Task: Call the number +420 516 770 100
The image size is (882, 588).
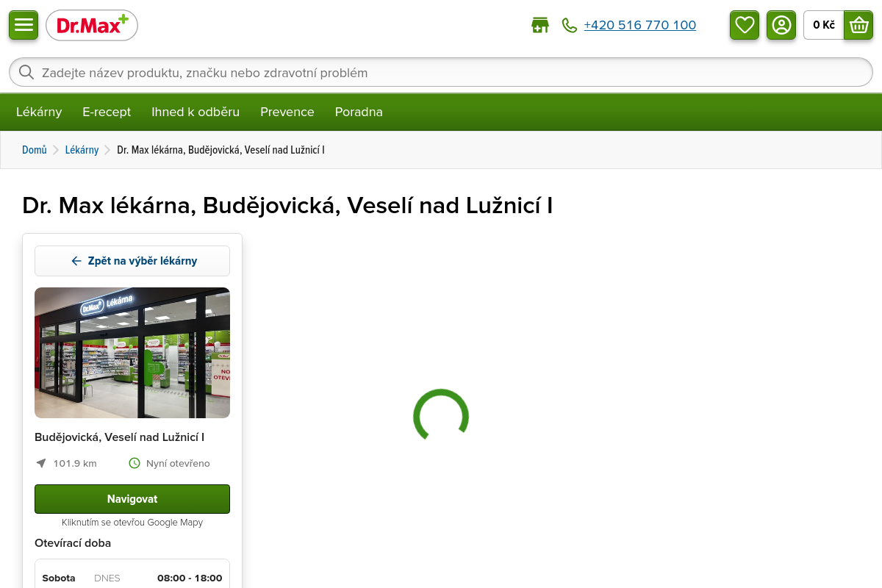Action: point(639,25)
